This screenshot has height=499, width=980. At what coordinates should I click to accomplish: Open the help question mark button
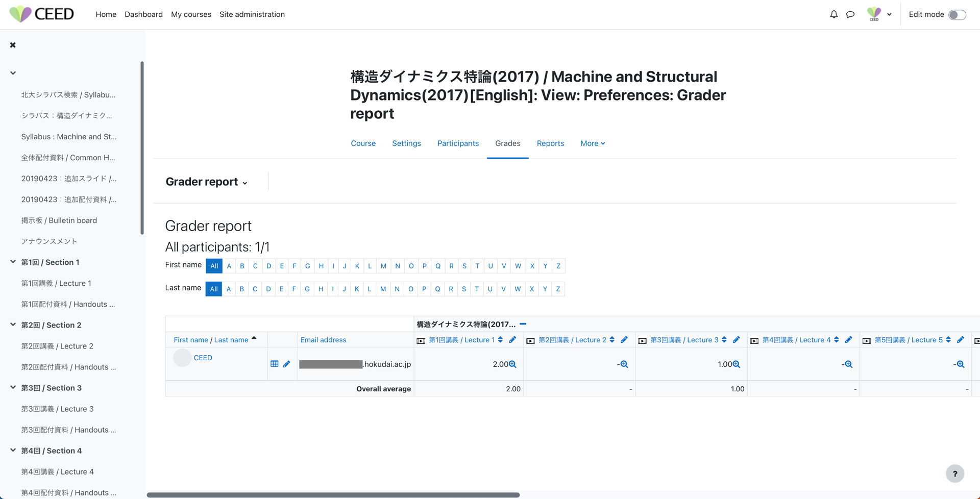tap(954, 473)
